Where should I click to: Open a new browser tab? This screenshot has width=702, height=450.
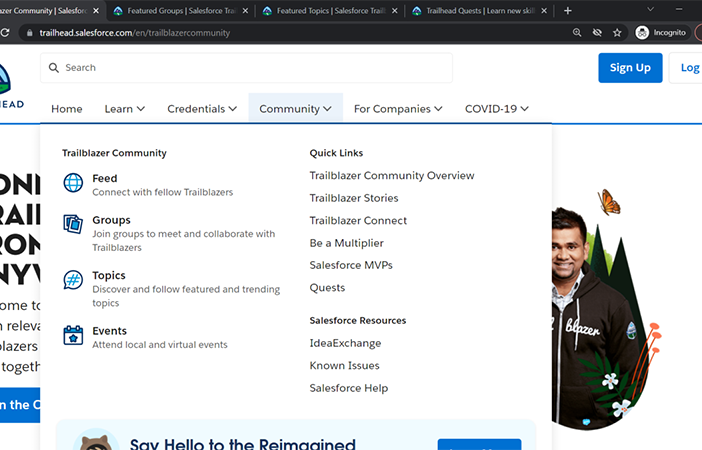pos(568,11)
